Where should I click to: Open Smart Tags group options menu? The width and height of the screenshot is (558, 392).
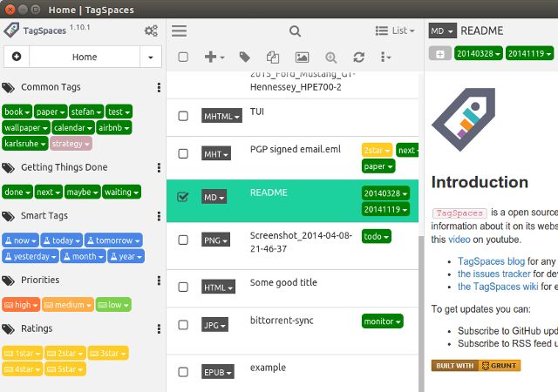pyautogui.click(x=159, y=216)
